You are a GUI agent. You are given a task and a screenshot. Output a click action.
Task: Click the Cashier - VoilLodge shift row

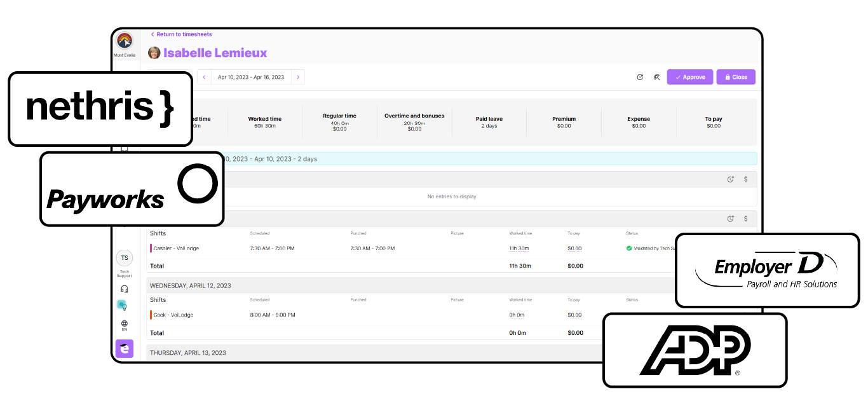coord(452,249)
